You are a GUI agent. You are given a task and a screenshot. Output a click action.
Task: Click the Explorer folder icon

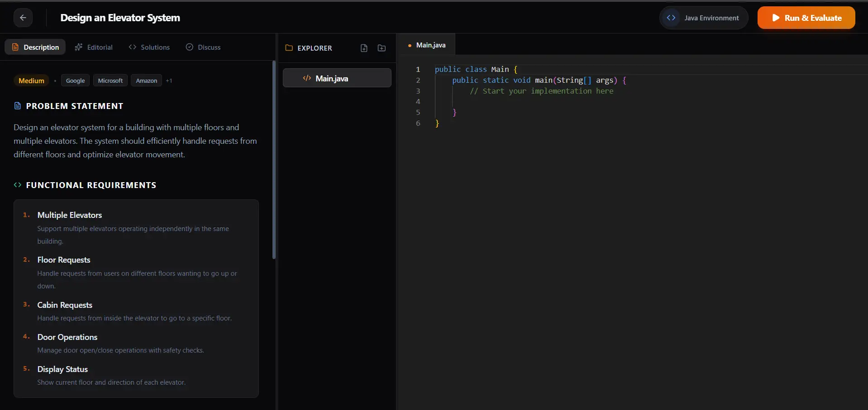click(x=289, y=48)
